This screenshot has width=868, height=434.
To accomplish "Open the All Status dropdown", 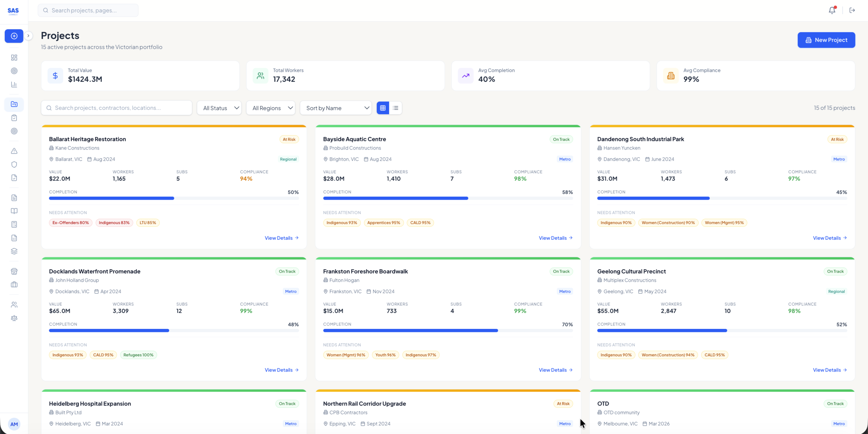I will click(x=219, y=108).
